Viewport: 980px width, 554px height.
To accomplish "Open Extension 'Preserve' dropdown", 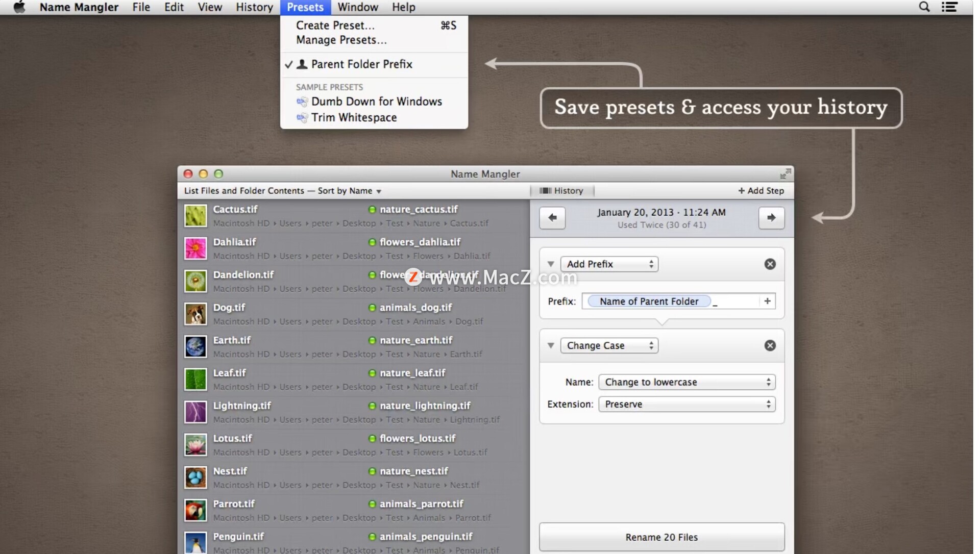I will pos(687,405).
